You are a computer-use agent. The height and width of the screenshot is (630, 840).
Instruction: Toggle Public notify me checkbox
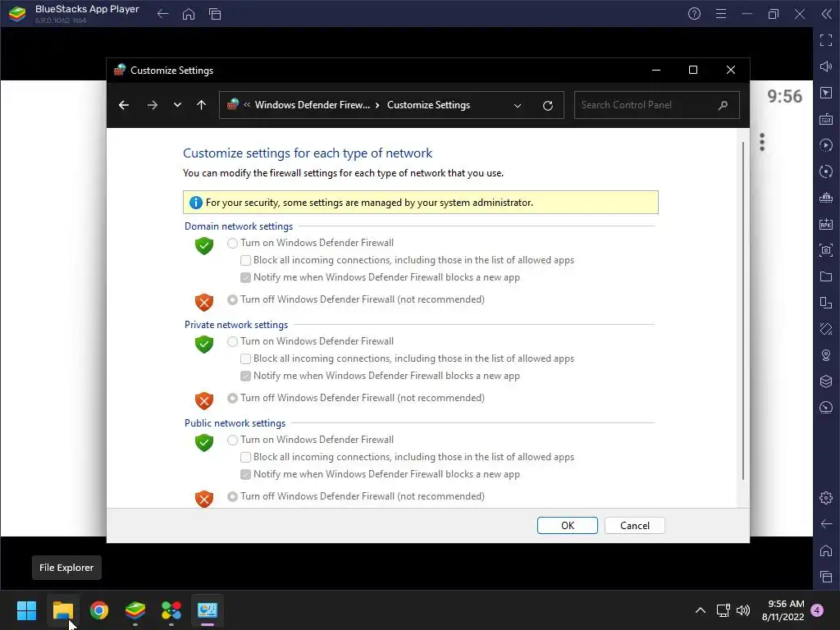(x=245, y=475)
